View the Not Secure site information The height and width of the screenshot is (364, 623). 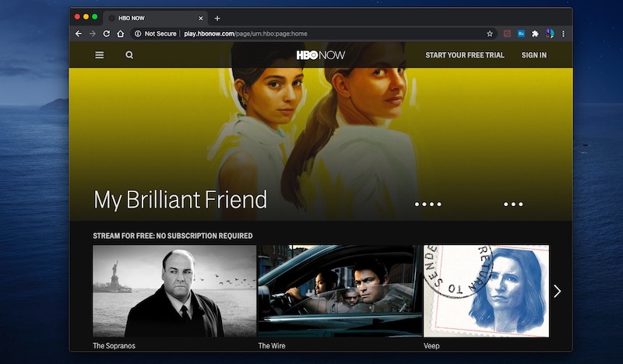(155, 33)
